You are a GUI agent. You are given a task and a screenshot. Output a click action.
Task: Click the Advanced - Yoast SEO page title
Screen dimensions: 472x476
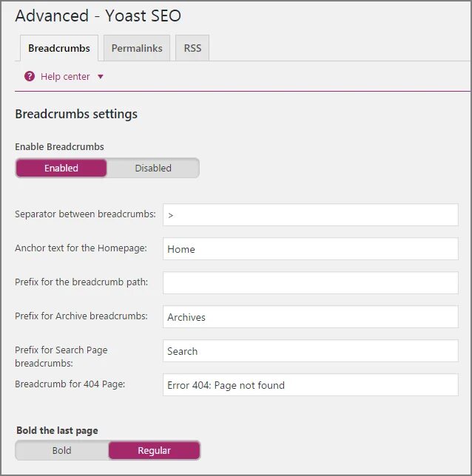[x=98, y=16]
